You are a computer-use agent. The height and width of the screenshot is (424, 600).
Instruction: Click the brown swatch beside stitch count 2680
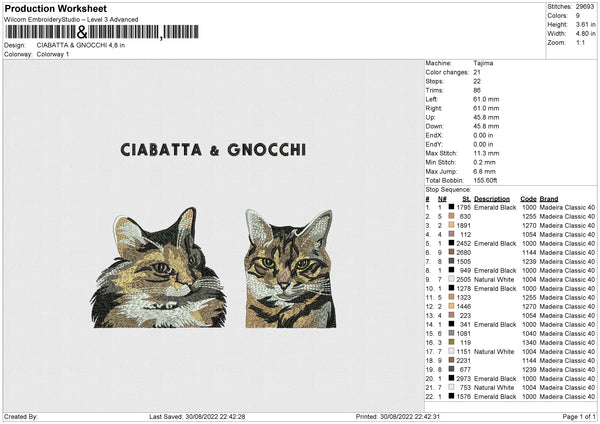click(x=452, y=252)
